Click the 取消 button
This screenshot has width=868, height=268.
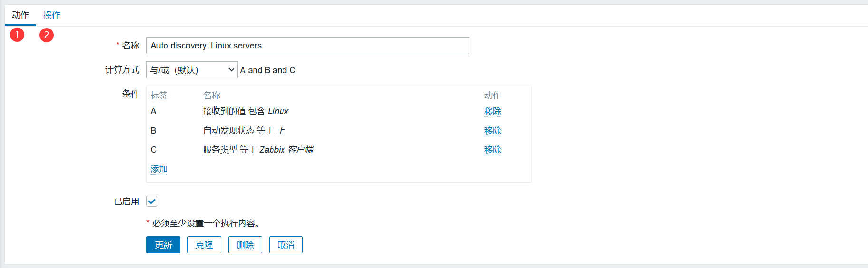click(286, 245)
